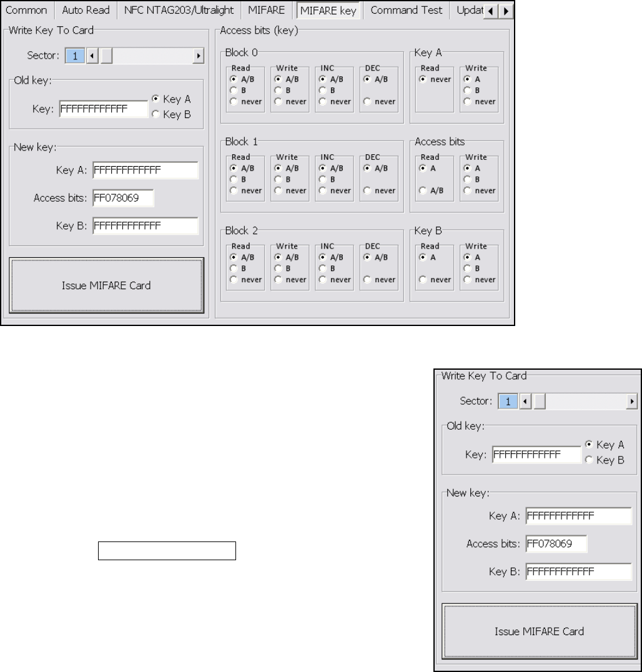The image size is (642, 672).
Task: Set Block 0 Read to B
Action: pyautogui.click(x=239, y=91)
